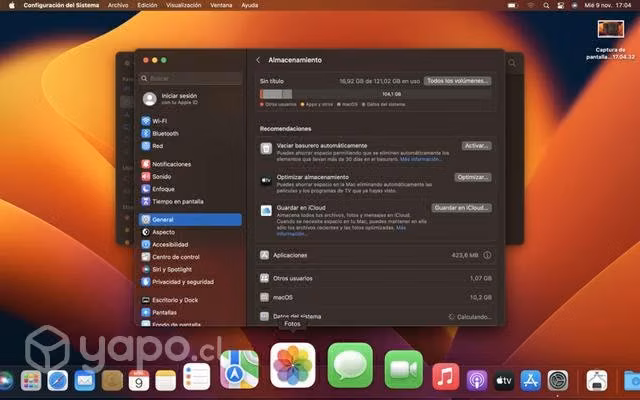Click the storage usage bar
This screenshot has width=640, height=400.
(x=376, y=94)
